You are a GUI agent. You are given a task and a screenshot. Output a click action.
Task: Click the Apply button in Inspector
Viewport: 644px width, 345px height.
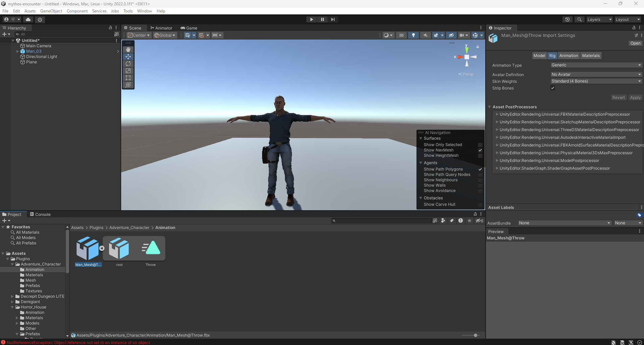click(x=635, y=98)
